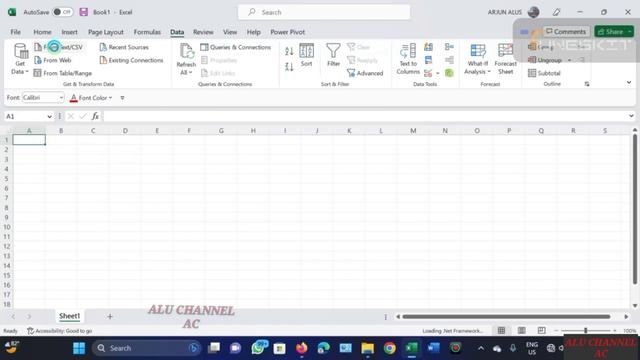Viewport: 640px width, 360px height.
Task: Open Windows Start menu
Action: [79, 348]
